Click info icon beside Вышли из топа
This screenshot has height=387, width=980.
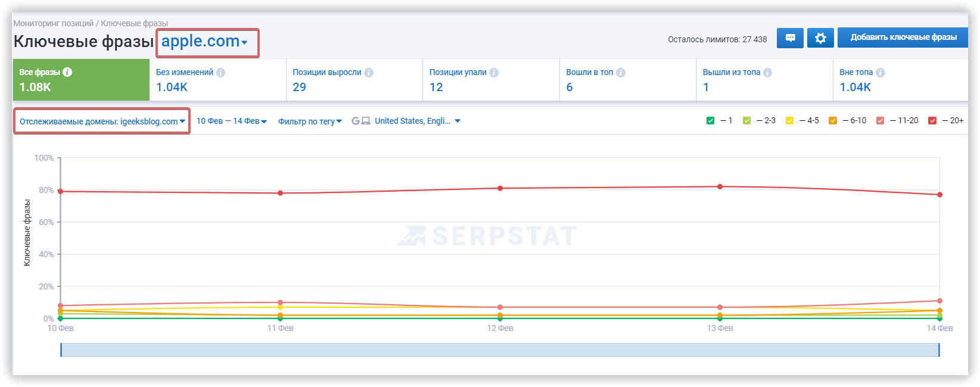pyautogui.click(x=767, y=73)
